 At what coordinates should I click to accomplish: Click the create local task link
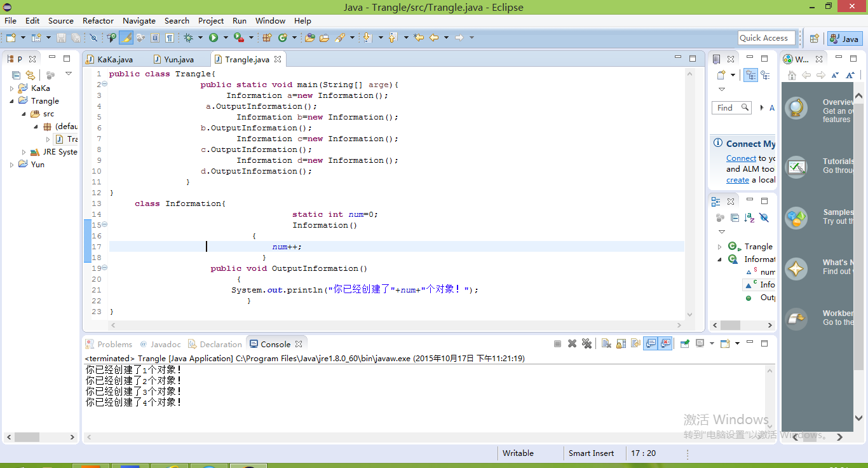point(738,180)
